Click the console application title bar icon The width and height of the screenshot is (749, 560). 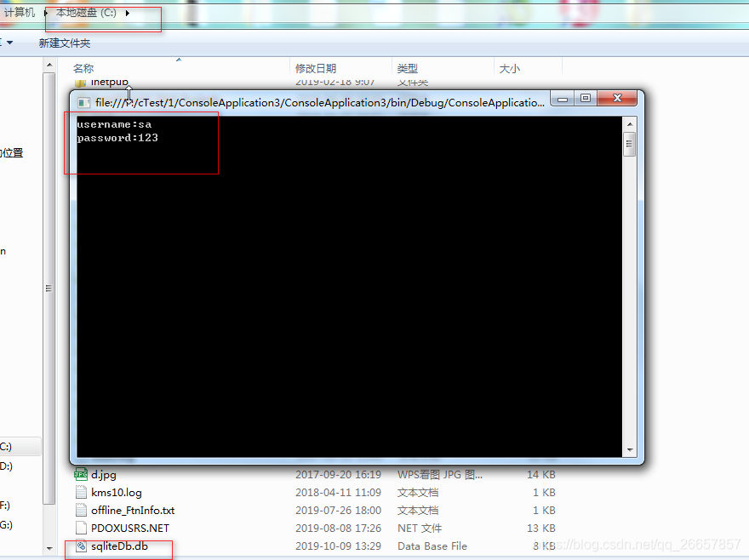pyautogui.click(x=83, y=102)
